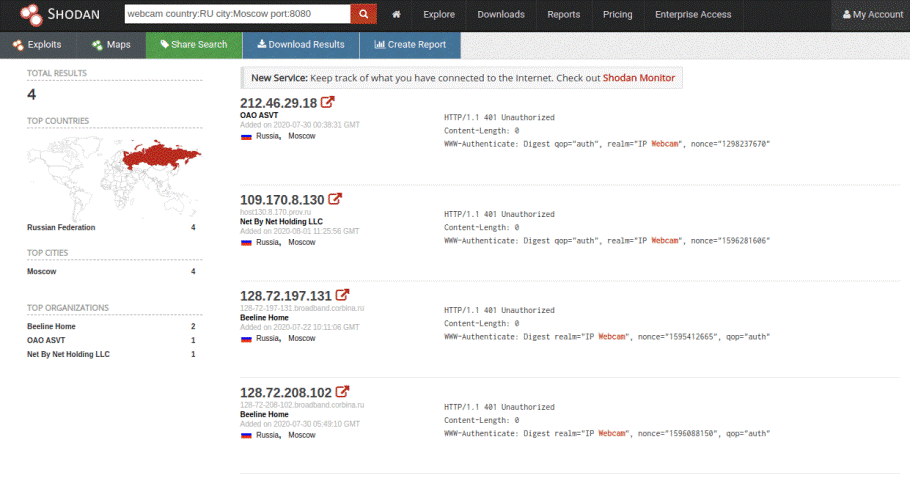Click Russian flag in 128.72.208.102 result
The image size is (910, 478).
pos(246,435)
